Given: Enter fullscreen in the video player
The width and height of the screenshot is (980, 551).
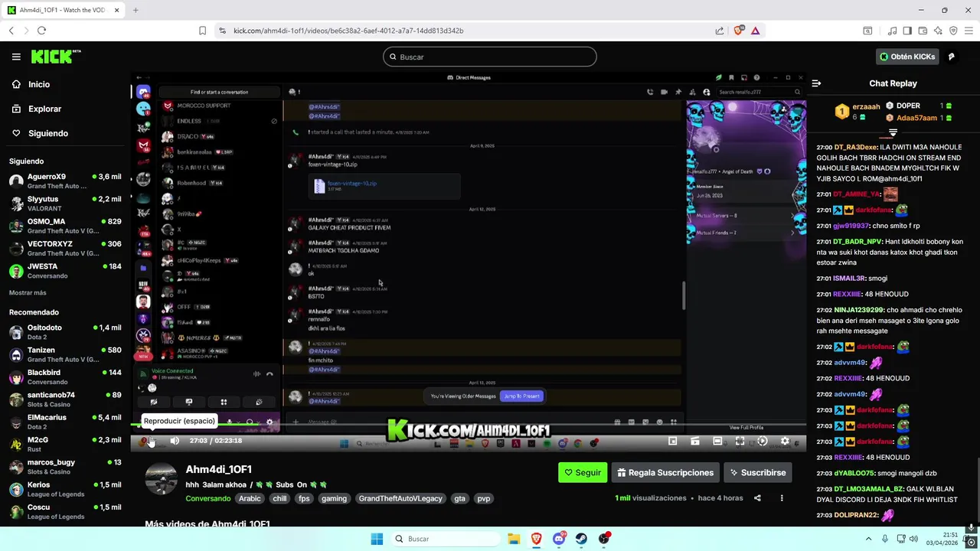Looking at the screenshot, I should [740, 441].
